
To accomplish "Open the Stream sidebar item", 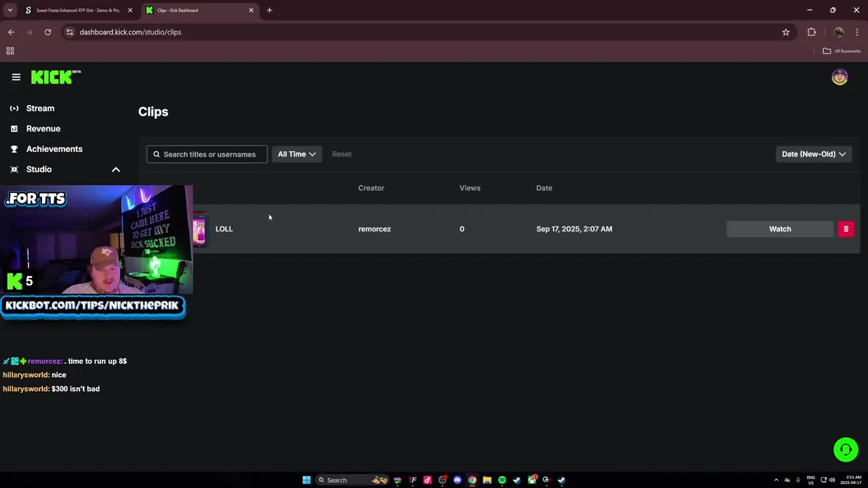I will pyautogui.click(x=40, y=108).
